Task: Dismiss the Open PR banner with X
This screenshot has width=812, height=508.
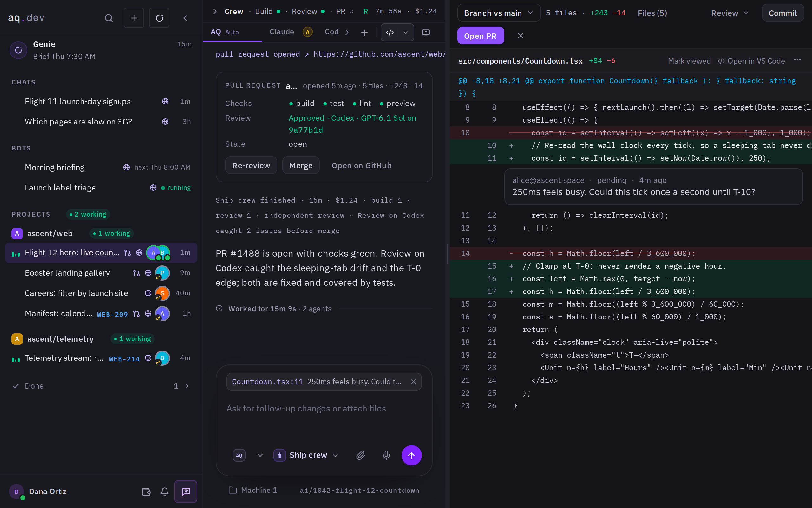Action: 521,36
